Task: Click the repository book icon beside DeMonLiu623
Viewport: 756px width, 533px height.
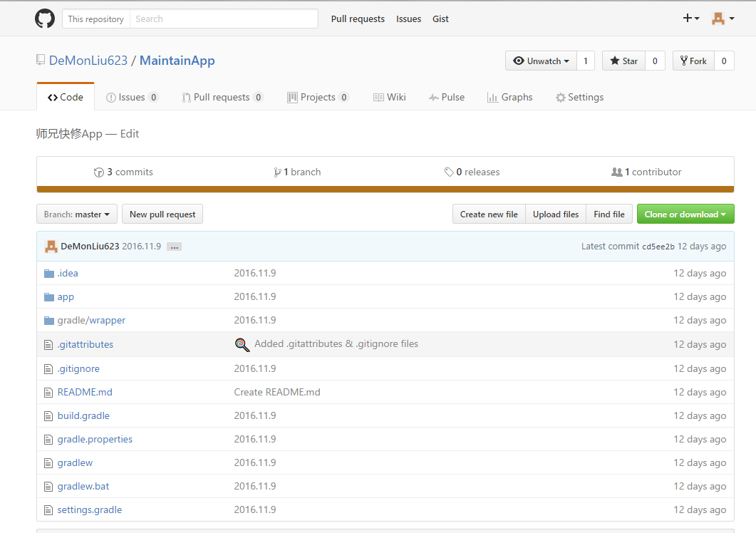Action: click(x=41, y=61)
